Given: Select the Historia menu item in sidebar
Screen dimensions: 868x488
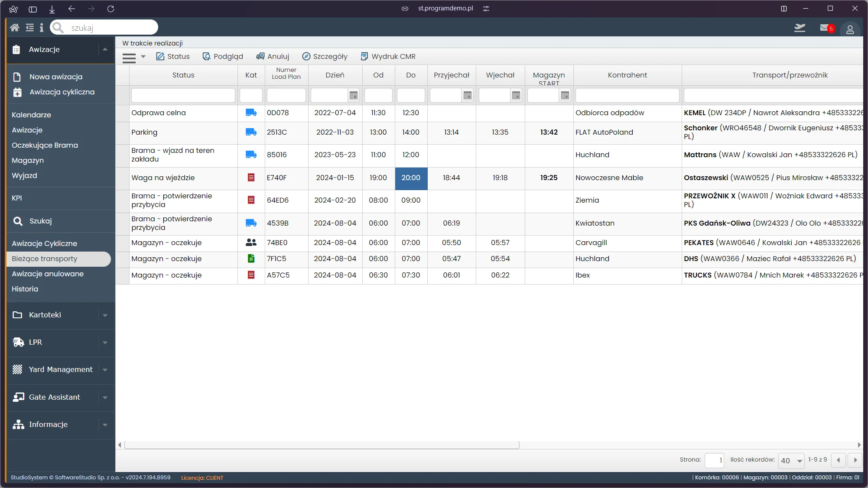Looking at the screenshot, I should [25, 289].
